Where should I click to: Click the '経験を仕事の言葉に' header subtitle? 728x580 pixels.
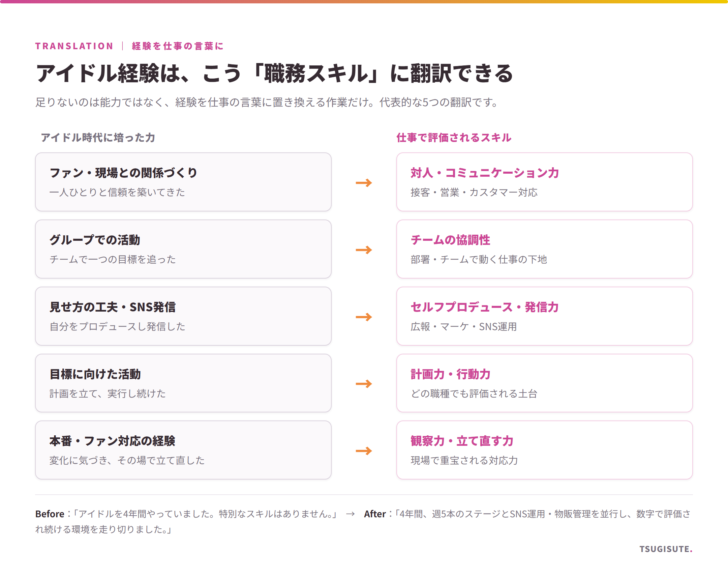click(178, 46)
